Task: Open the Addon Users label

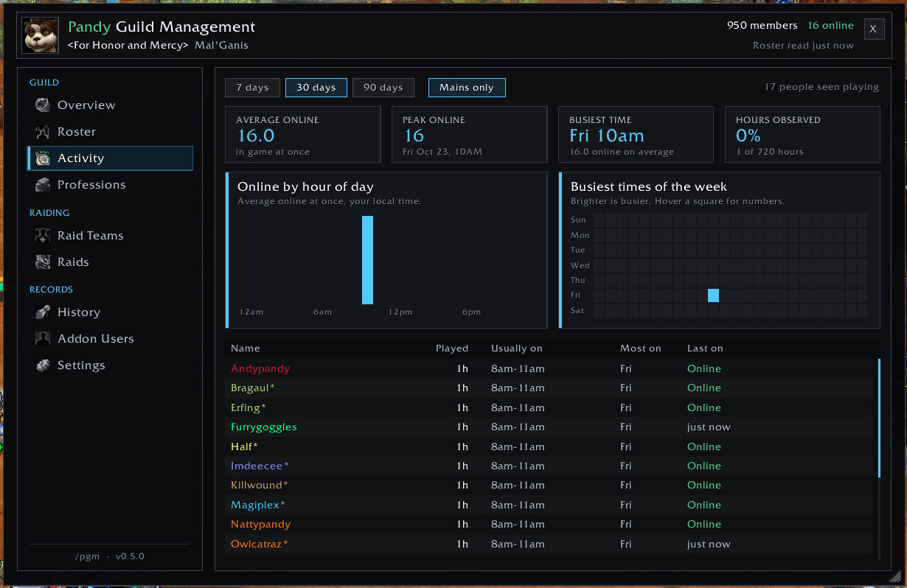Action: (x=96, y=339)
